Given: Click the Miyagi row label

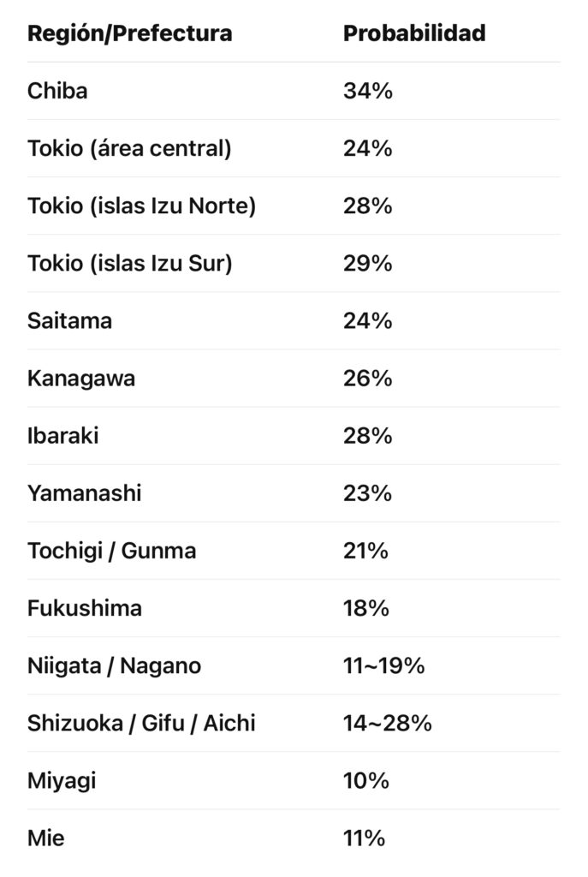Looking at the screenshot, I should 62,779.
